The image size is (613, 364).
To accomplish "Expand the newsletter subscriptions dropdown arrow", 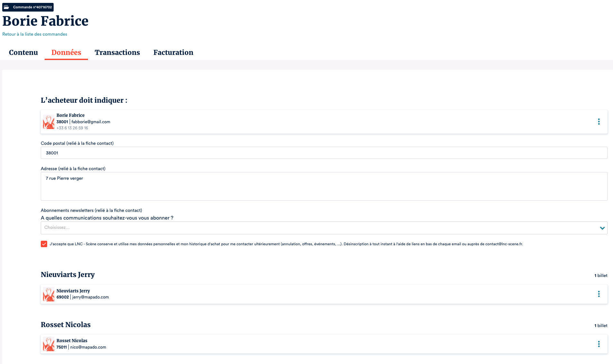I will point(602,228).
